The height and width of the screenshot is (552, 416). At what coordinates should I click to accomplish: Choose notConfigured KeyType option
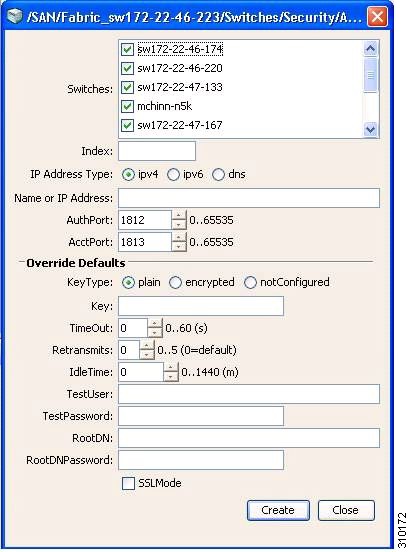(x=250, y=283)
